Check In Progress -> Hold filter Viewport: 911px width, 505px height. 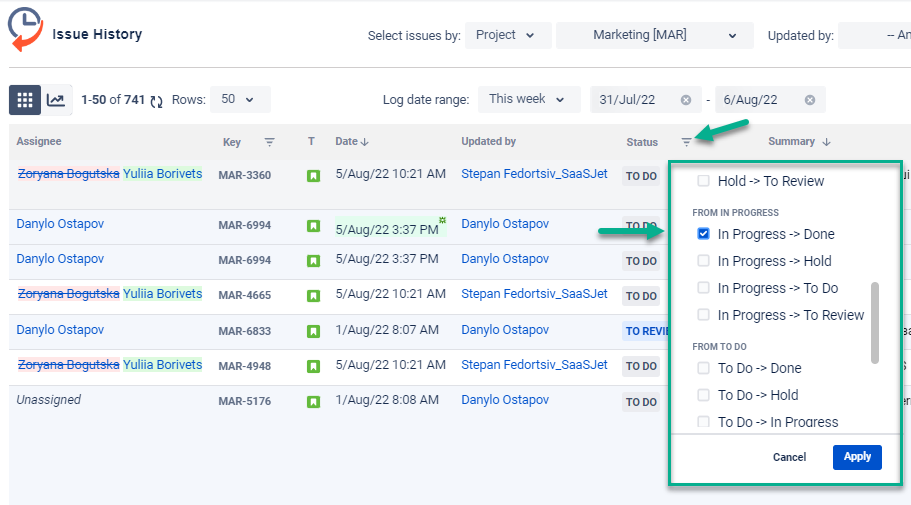click(703, 260)
